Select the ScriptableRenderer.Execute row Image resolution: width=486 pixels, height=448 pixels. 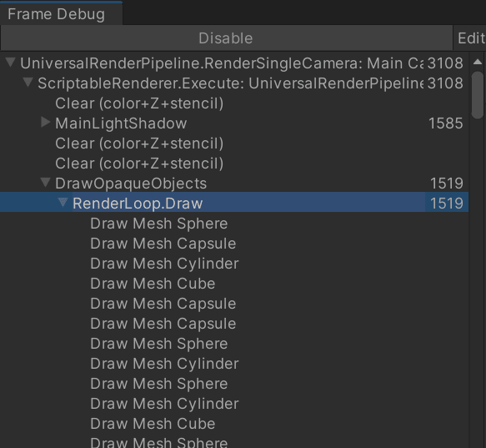pyautogui.click(x=234, y=83)
